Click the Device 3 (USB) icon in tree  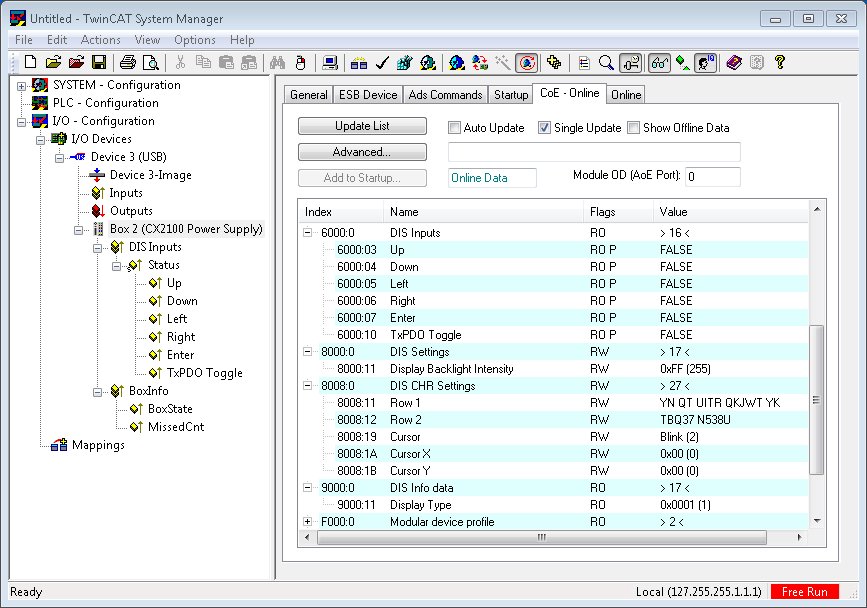point(78,157)
